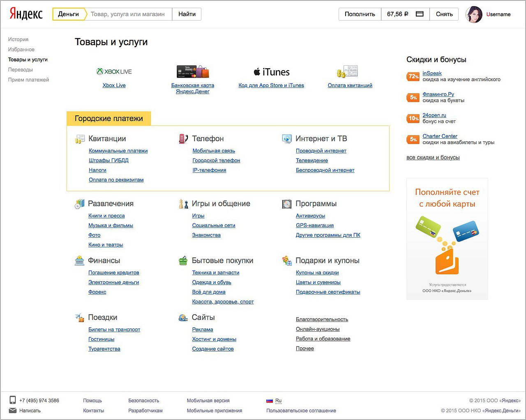The image size is (526, 420).
Task: Open Подарочные сертификаты link
Action: point(328,292)
